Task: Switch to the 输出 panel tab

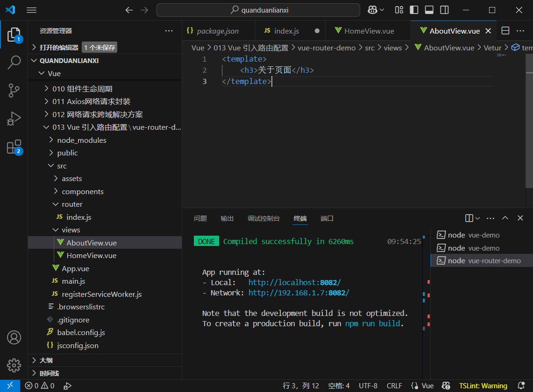Action: pyautogui.click(x=227, y=218)
